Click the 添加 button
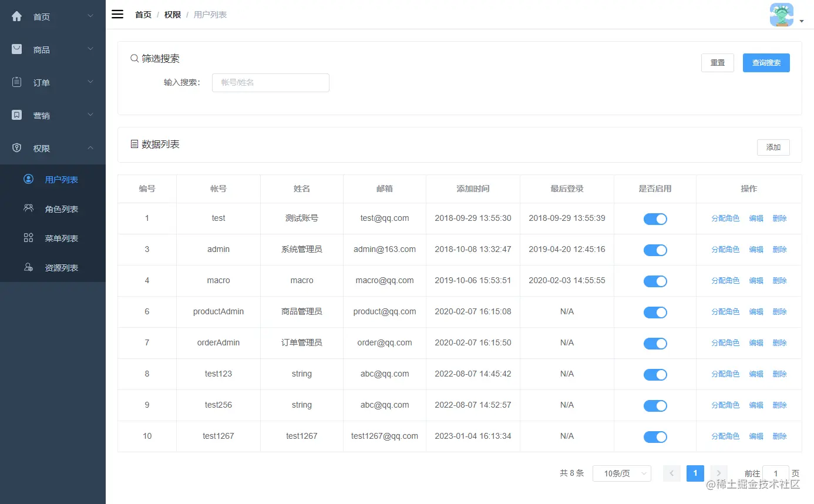The height and width of the screenshot is (504, 814). [x=773, y=147]
